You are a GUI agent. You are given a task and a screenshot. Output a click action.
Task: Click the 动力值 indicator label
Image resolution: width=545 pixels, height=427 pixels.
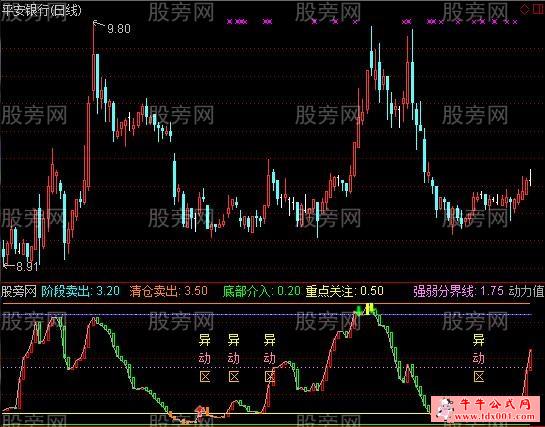tap(526, 291)
